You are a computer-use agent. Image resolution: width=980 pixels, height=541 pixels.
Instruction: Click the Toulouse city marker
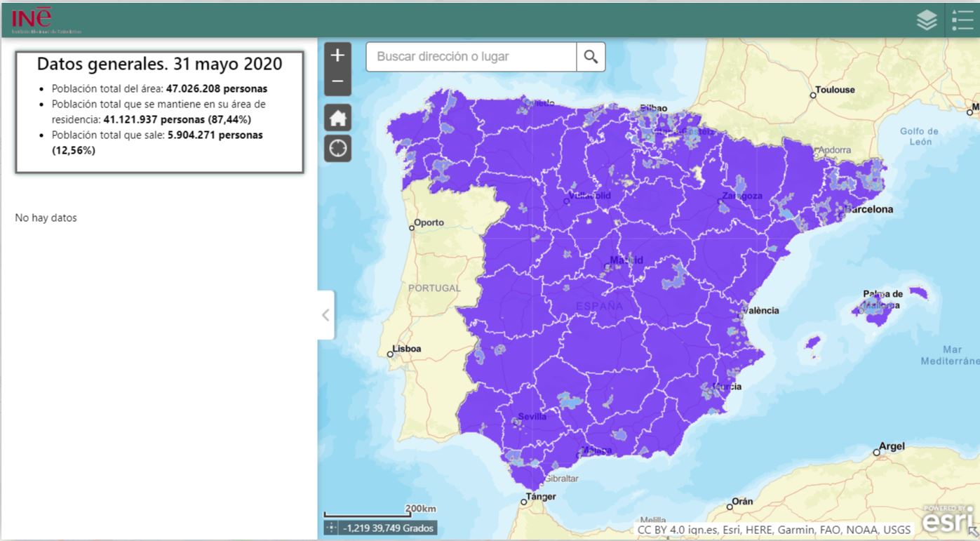click(x=813, y=94)
